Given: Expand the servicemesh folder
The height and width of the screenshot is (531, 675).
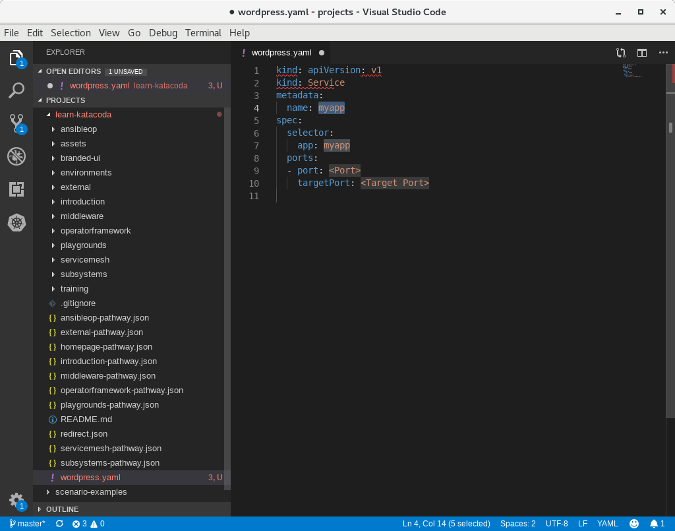Looking at the screenshot, I should point(83,259).
